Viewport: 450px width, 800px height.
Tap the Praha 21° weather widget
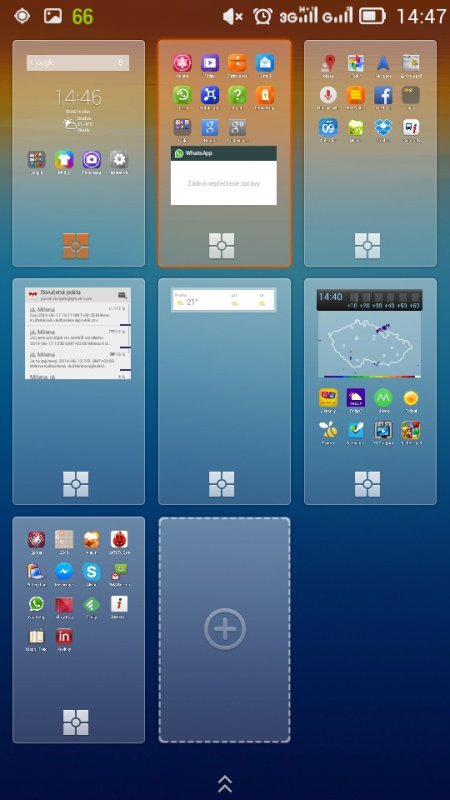point(223,300)
